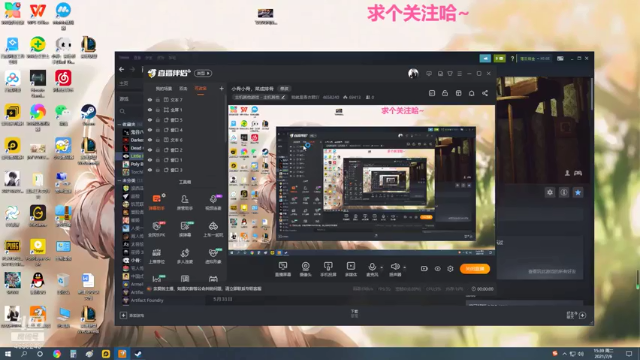Toggle lock on 窗口2 source
This screenshot has height=360, width=640.
coord(158,150)
